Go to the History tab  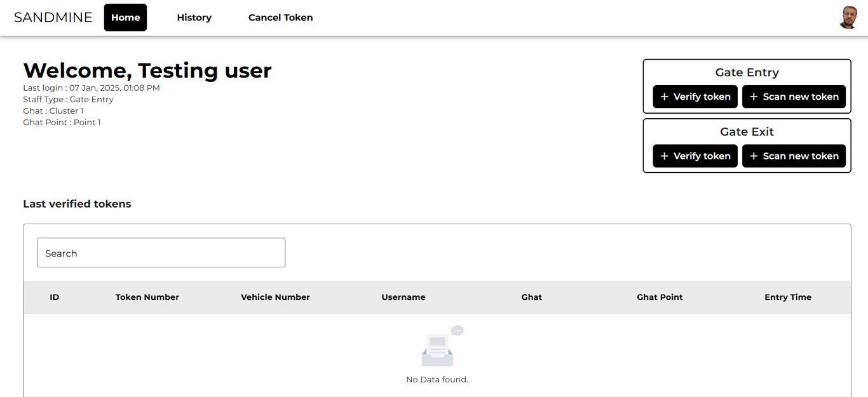pyautogui.click(x=194, y=18)
